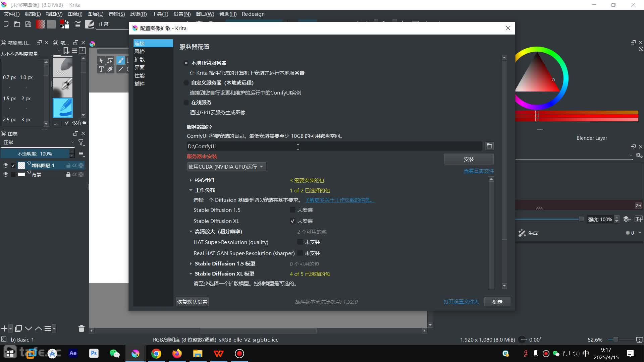644x362 pixels.
Task: Click the AI docker settings gear icon
Action: click(x=639, y=156)
